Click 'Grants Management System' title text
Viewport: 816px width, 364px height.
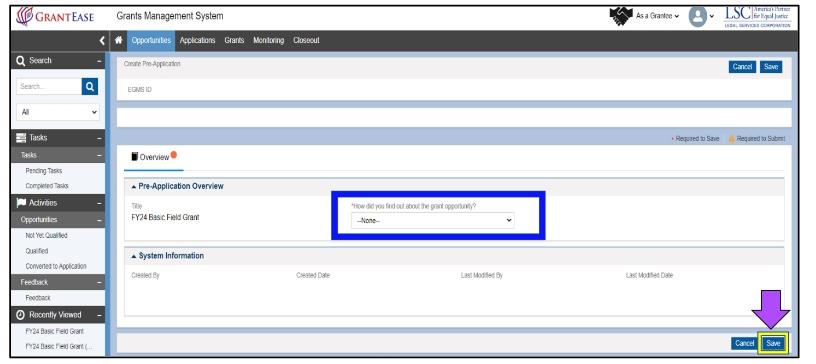170,16
